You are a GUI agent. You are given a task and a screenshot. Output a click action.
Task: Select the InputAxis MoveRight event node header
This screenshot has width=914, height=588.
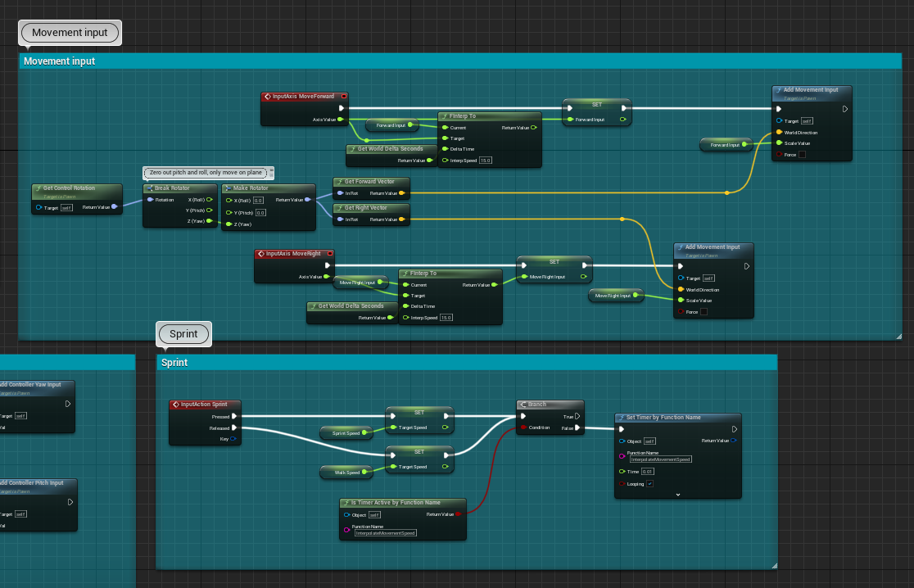[x=294, y=254]
